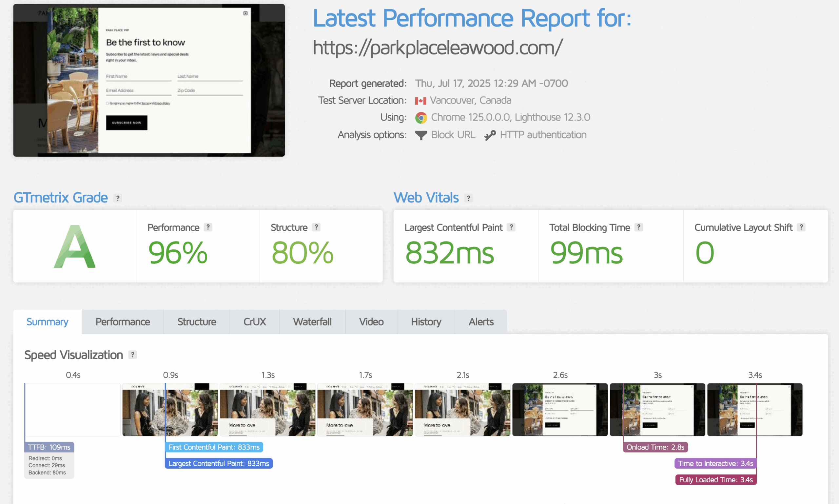Click Cumulative Layout Shift help icon

pyautogui.click(x=801, y=227)
